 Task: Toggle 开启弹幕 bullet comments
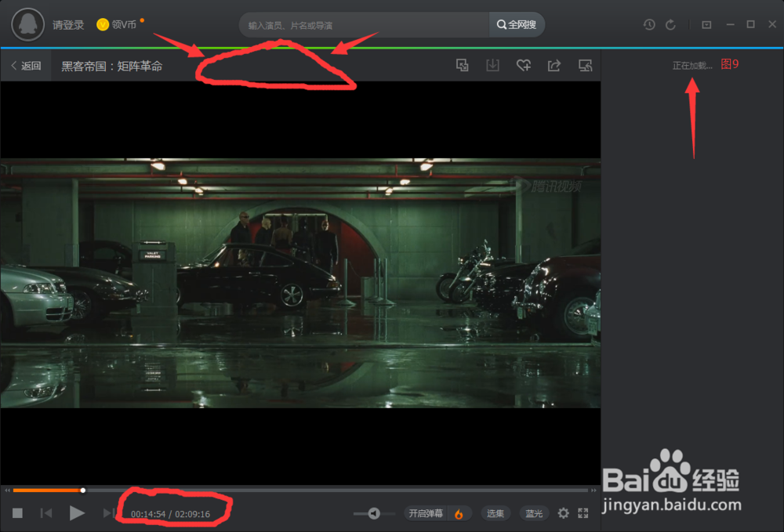(426, 513)
